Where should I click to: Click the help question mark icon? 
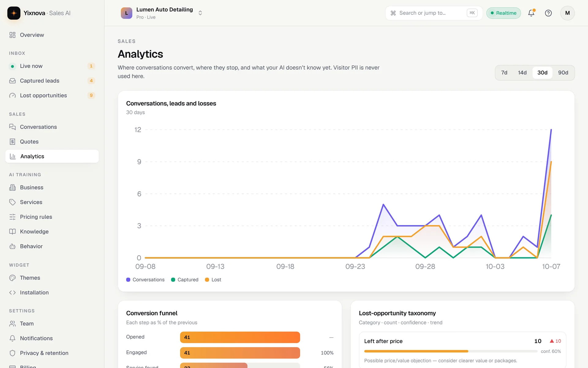coord(548,13)
